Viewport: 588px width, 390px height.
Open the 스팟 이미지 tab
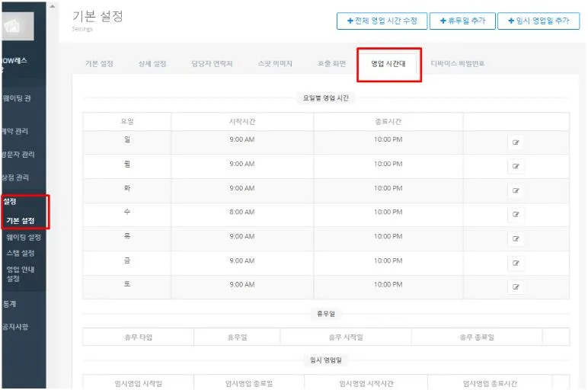275,64
